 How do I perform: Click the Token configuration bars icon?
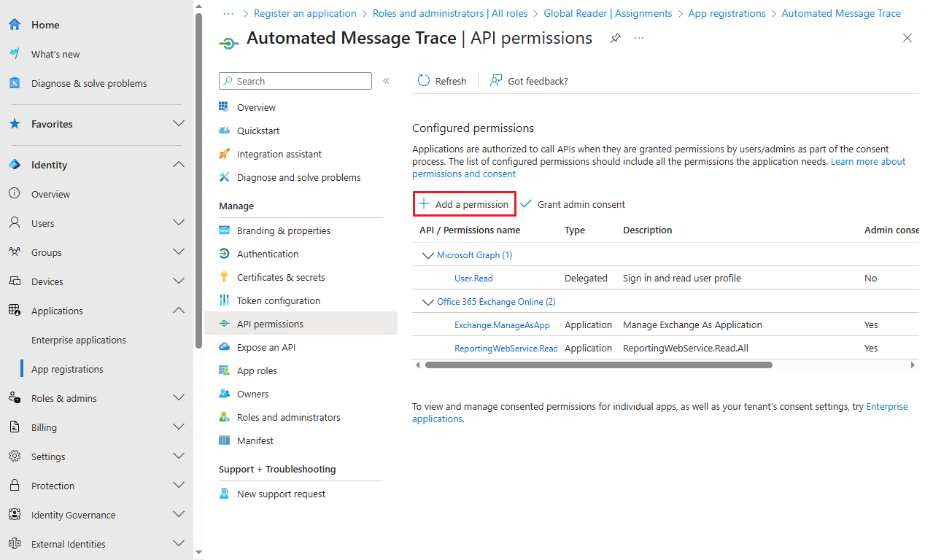pyautogui.click(x=225, y=300)
